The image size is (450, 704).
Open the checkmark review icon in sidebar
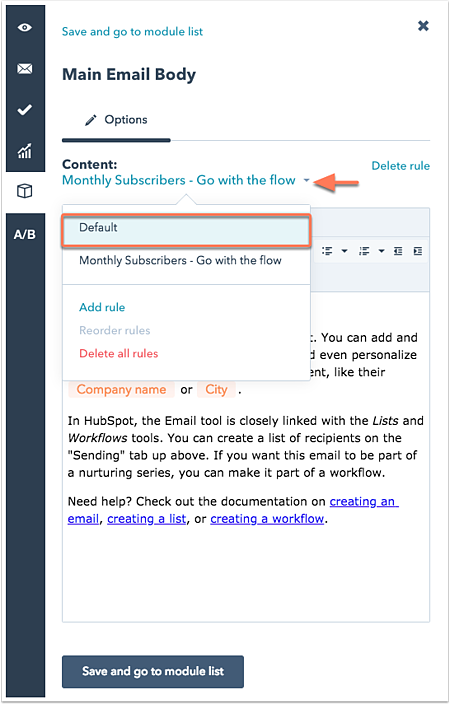pyautogui.click(x=25, y=110)
